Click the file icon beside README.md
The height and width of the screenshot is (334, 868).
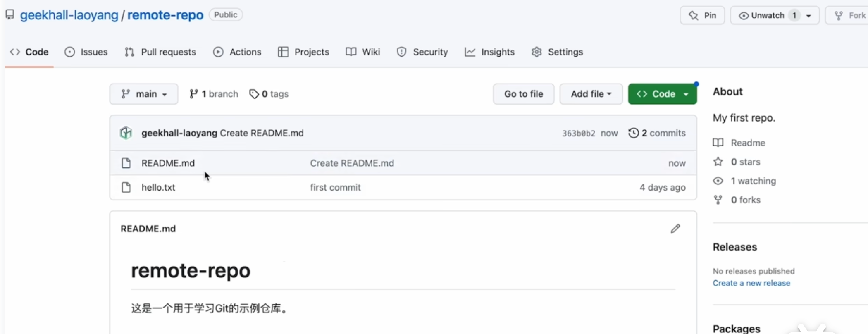126,163
